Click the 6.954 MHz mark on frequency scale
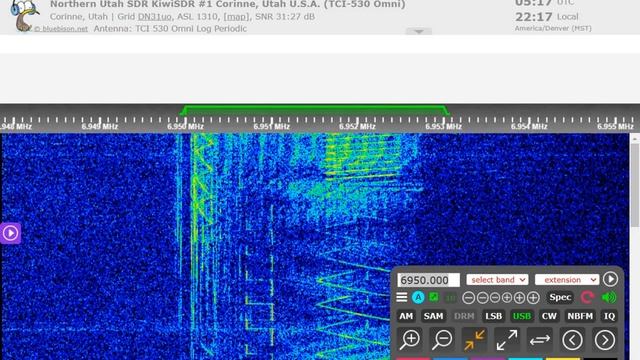 [x=529, y=127]
